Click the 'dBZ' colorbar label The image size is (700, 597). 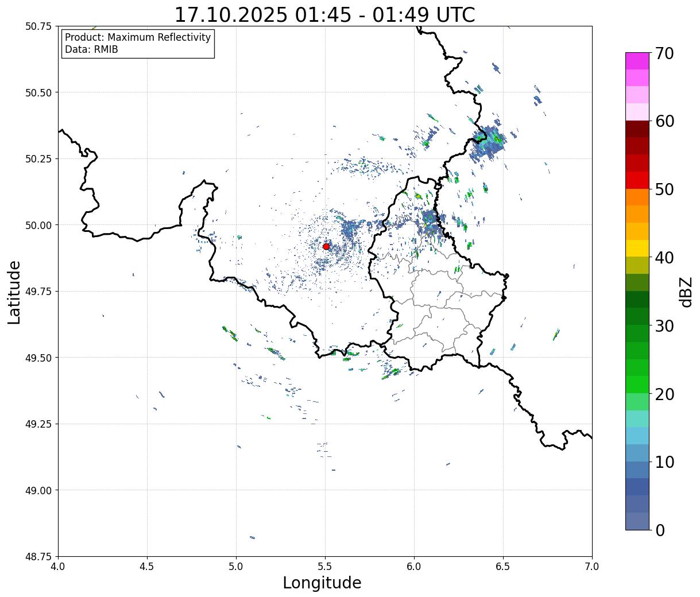point(686,292)
